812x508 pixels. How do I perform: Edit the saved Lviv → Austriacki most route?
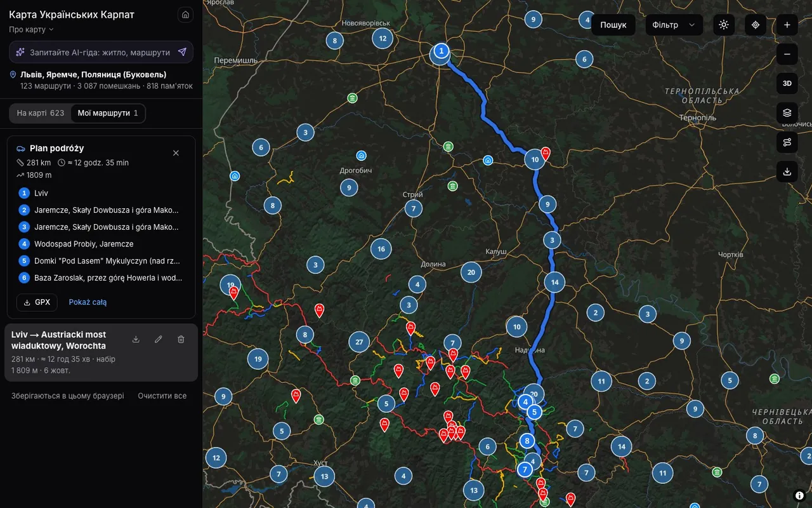click(x=159, y=340)
